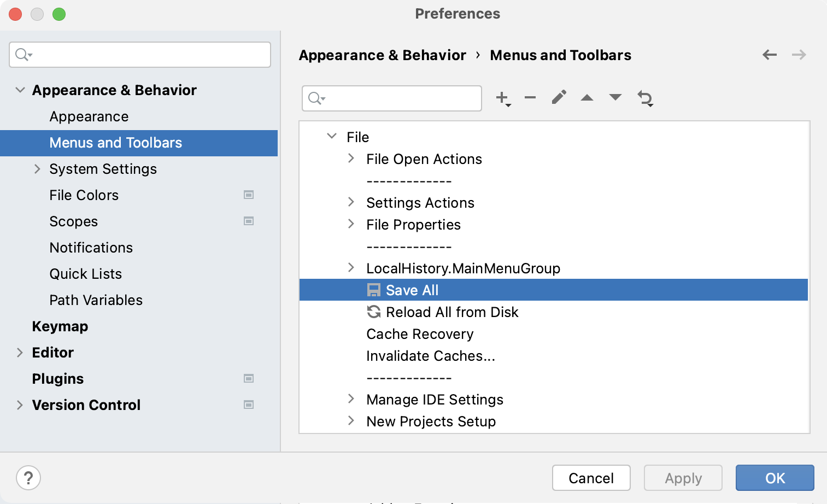The height and width of the screenshot is (504, 827).
Task: Open help via the question mark icon
Action: (x=28, y=478)
